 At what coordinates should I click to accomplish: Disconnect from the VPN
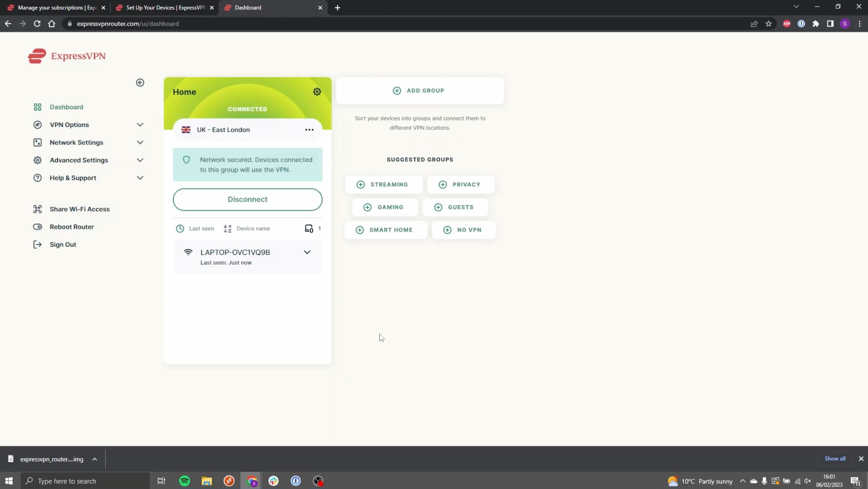click(247, 199)
